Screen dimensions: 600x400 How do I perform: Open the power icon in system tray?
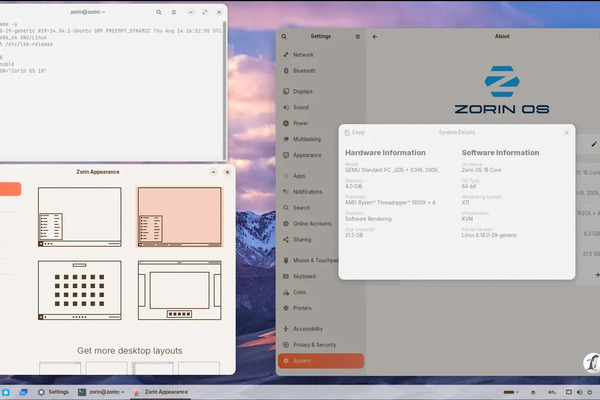[x=590, y=392]
